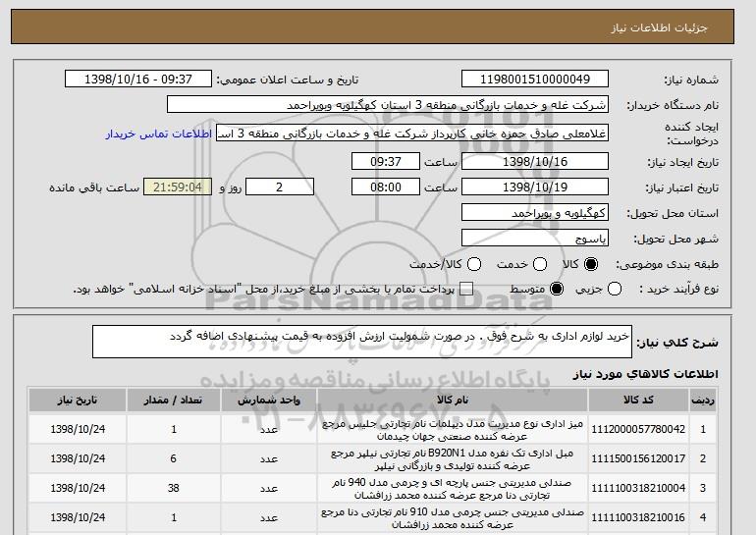
Task: Click quantity 6 in row 2
Action: [x=174, y=458]
